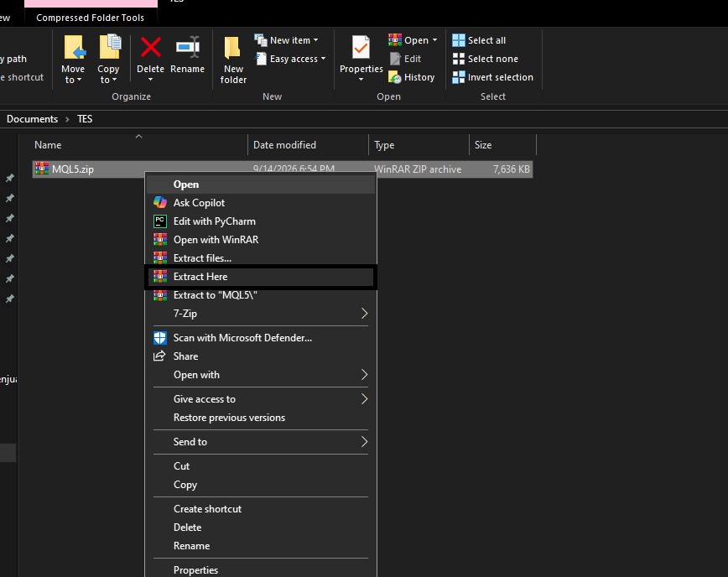The width and height of the screenshot is (728, 577).
Task: Choose Extract to "MQL5\" option
Action: coord(261,294)
